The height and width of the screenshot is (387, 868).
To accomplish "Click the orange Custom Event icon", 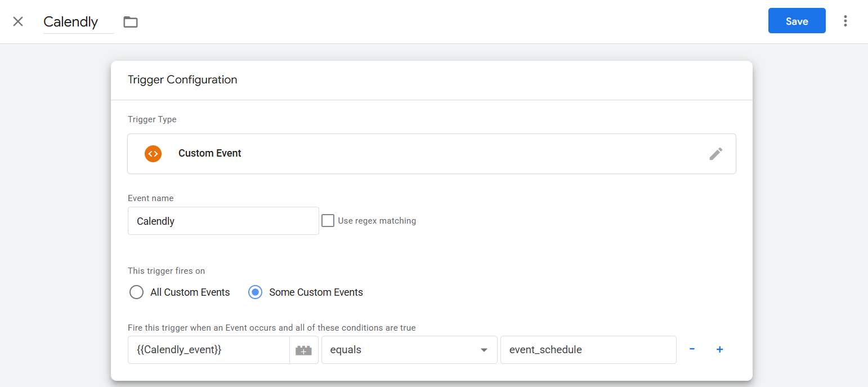I will click(x=153, y=153).
